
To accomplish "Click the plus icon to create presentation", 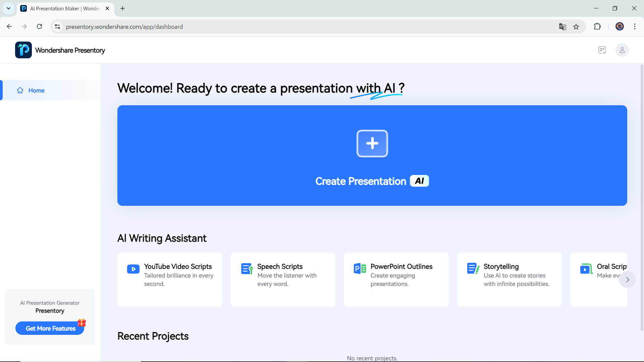I will pyautogui.click(x=372, y=143).
